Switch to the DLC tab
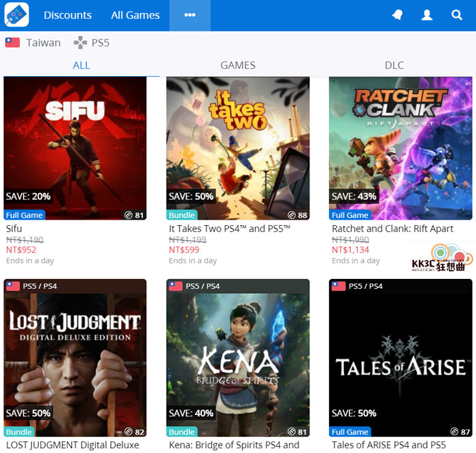Image resolution: width=476 pixels, height=453 pixels. [394, 65]
